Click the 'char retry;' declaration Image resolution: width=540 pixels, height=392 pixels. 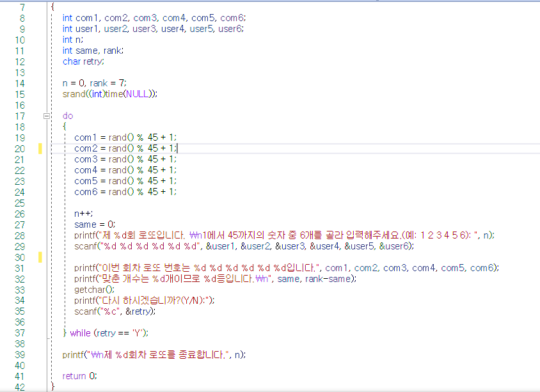[x=83, y=61]
